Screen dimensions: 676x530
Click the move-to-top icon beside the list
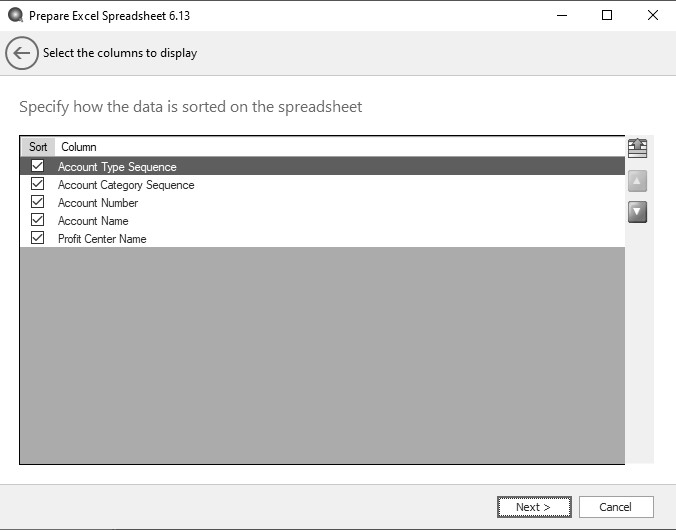(637, 148)
